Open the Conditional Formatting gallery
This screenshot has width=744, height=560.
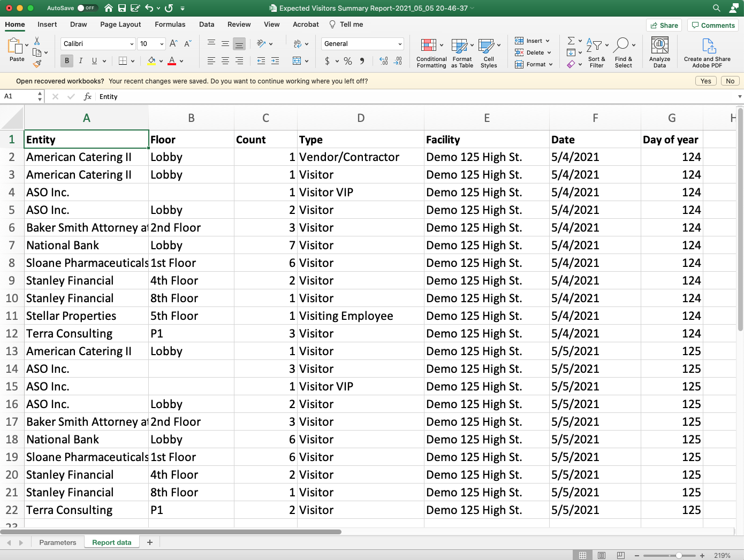431,52
